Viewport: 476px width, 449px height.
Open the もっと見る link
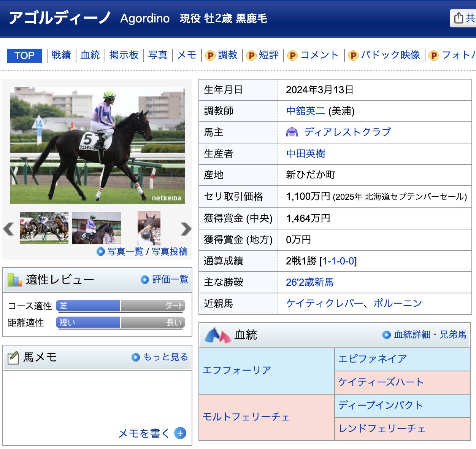(165, 357)
